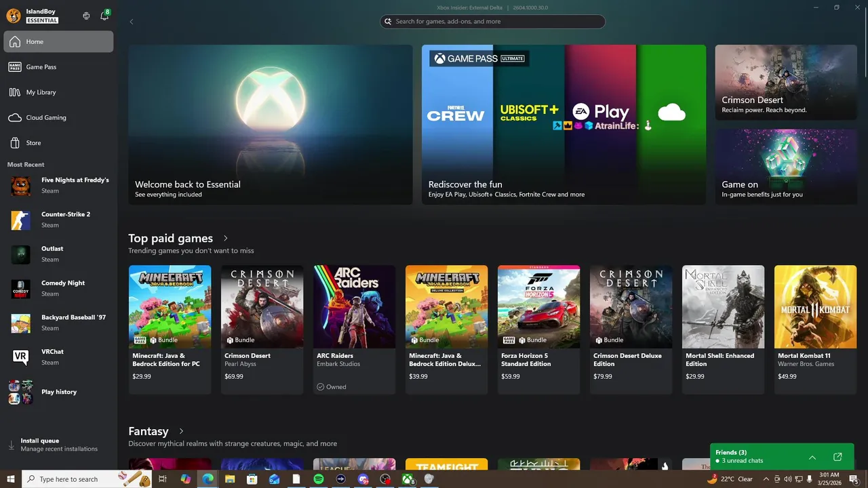The height and width of the screenshot is (488, 868).
Task: Open the Mortal Shell: Enhanced Edition card
Action: [723, 329]
